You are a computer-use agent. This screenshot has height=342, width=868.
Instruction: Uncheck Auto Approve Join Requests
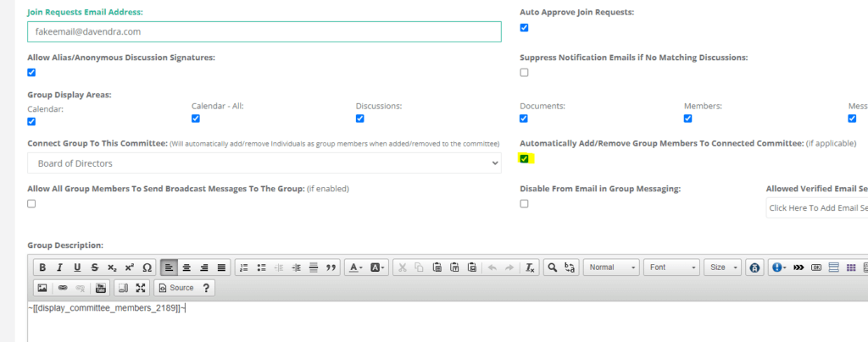(x=524, y=28)
